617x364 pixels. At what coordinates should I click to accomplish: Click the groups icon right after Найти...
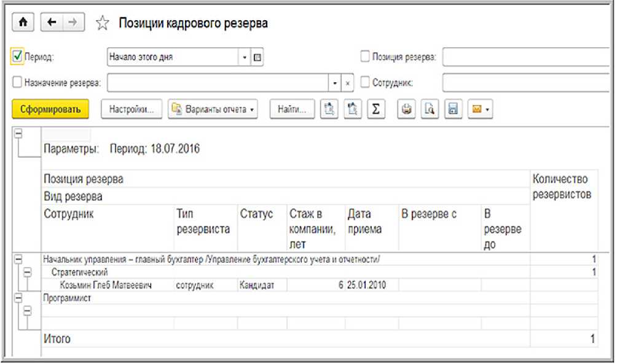tap(329, 109)
